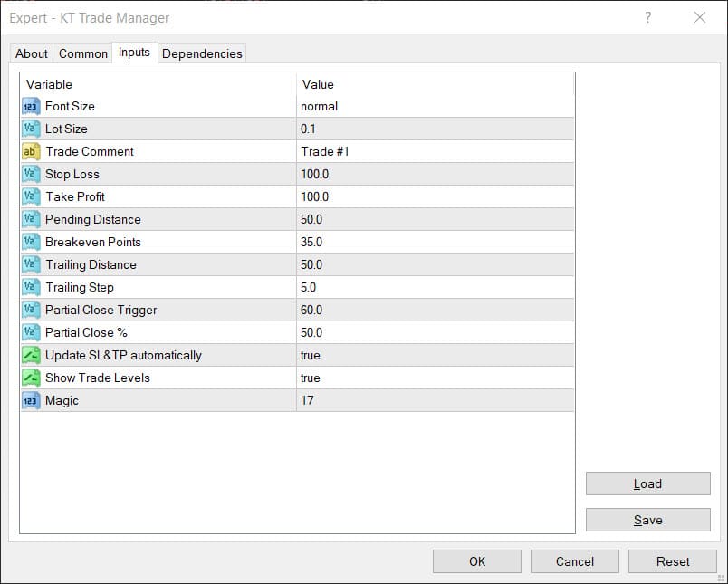Image resolution: width=728 pixels, height=584 pixels.
Task: Edit the Stop Loss value 100.0
Action: point(435,174)
